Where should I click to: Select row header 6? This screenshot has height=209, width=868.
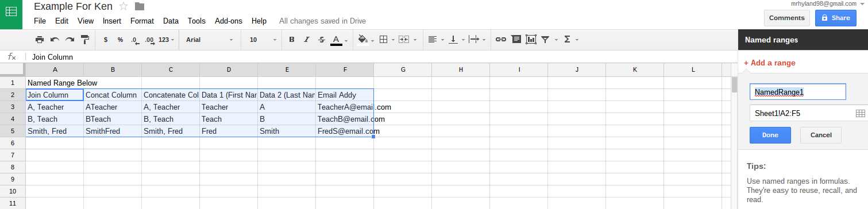coord(12,143)
